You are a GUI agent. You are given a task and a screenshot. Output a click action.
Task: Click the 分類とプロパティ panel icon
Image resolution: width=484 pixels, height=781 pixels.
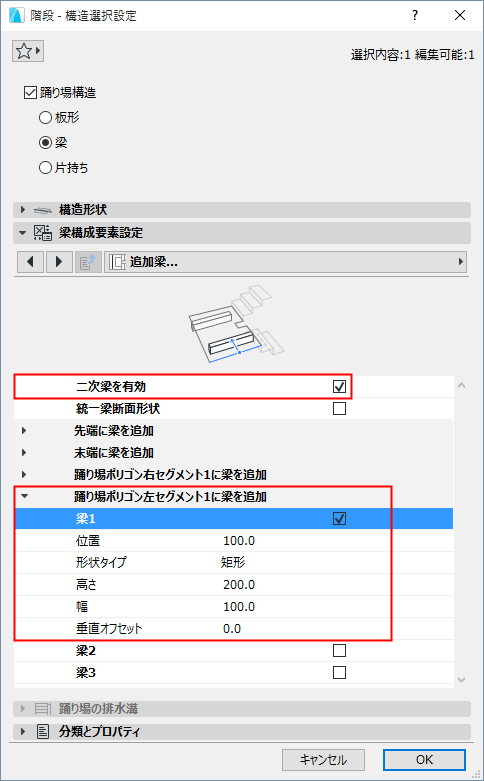[x=43, y=732]
